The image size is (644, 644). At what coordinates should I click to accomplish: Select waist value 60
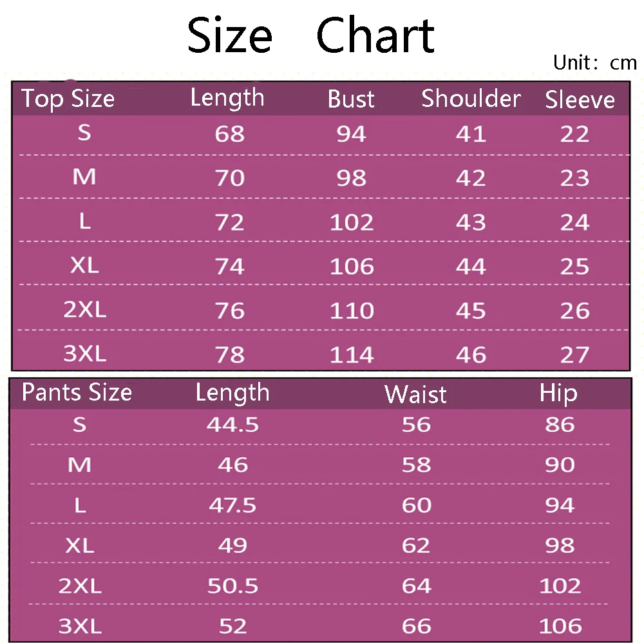(x=417, y=505)
